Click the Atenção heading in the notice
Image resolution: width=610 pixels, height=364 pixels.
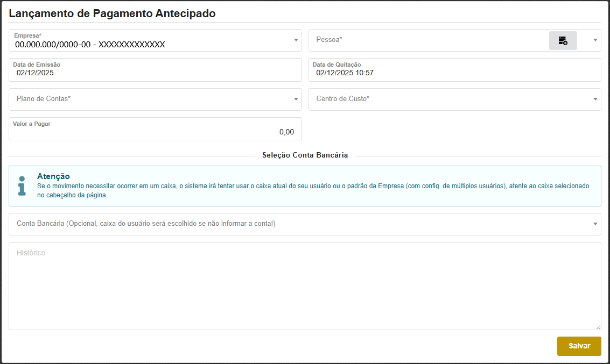point(53,176)
